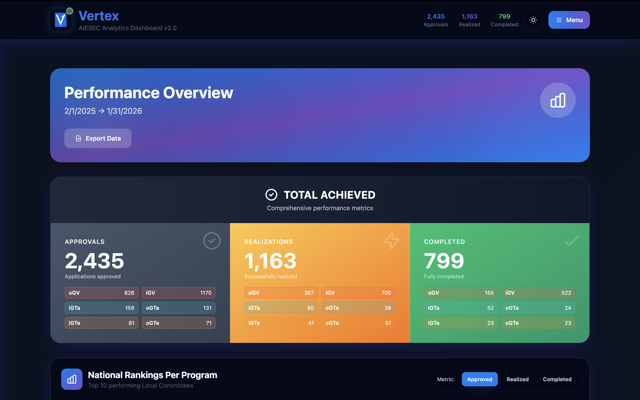Screen dimensions: 640x400
Task: Click the large 799 completed number
Action: pyautogui.click(x=444, y=261)
